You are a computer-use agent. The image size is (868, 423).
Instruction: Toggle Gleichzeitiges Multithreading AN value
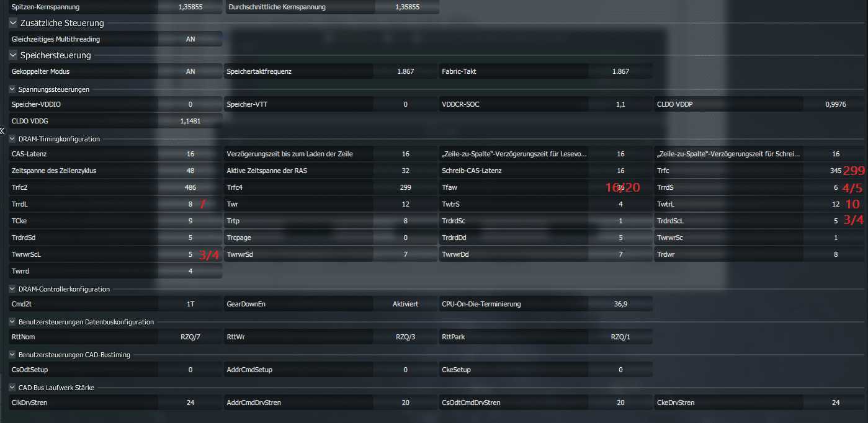(190, 39)
